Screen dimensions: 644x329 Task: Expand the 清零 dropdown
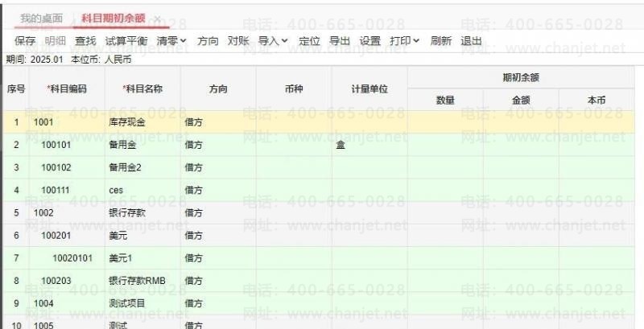click(171, 40)
